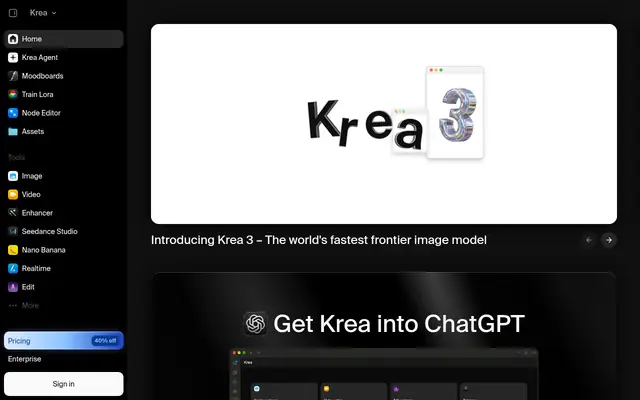Image resolution: width=640 pixels, height=400 pixels.
Task: Open Krea Agent plus icon
Action: click(x=13, y=58)
